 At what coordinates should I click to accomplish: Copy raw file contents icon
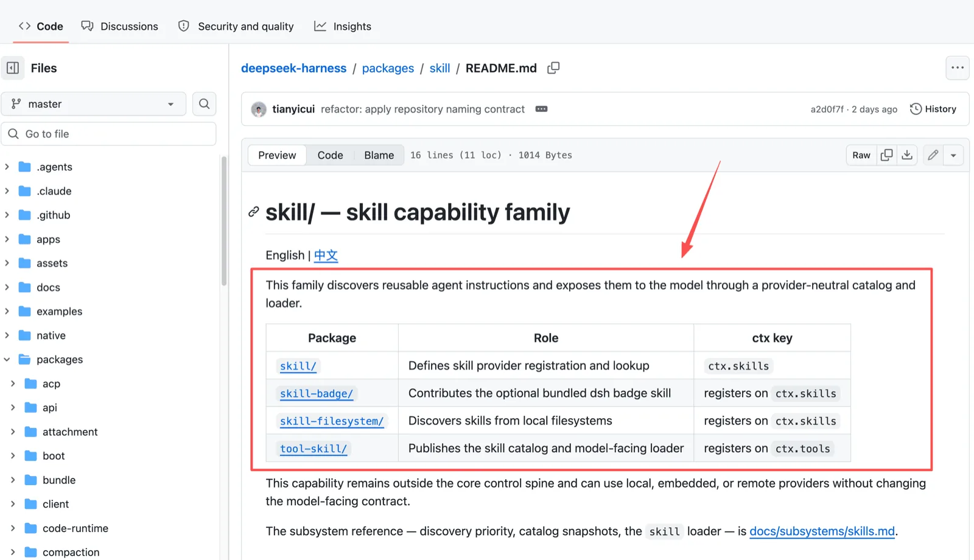(887, 155)
